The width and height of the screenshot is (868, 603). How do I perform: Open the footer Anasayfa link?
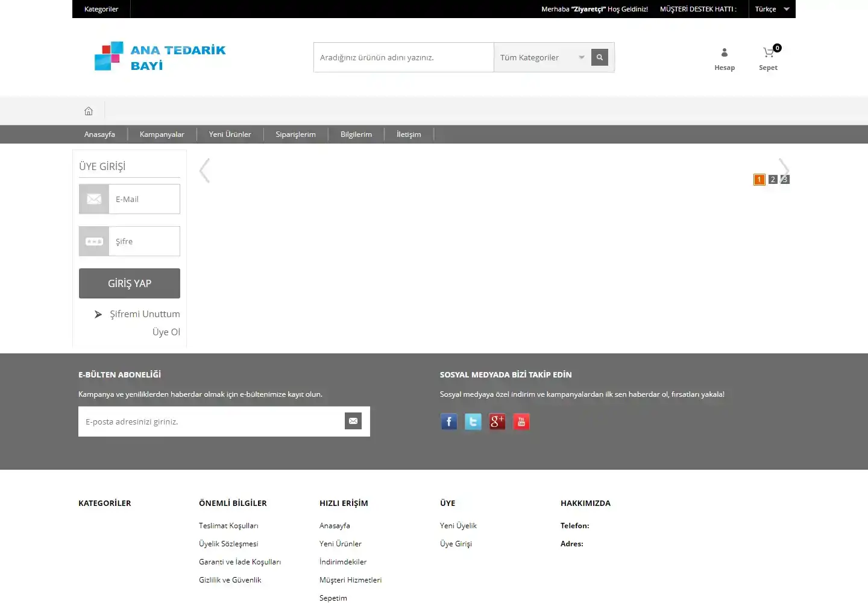335,526
